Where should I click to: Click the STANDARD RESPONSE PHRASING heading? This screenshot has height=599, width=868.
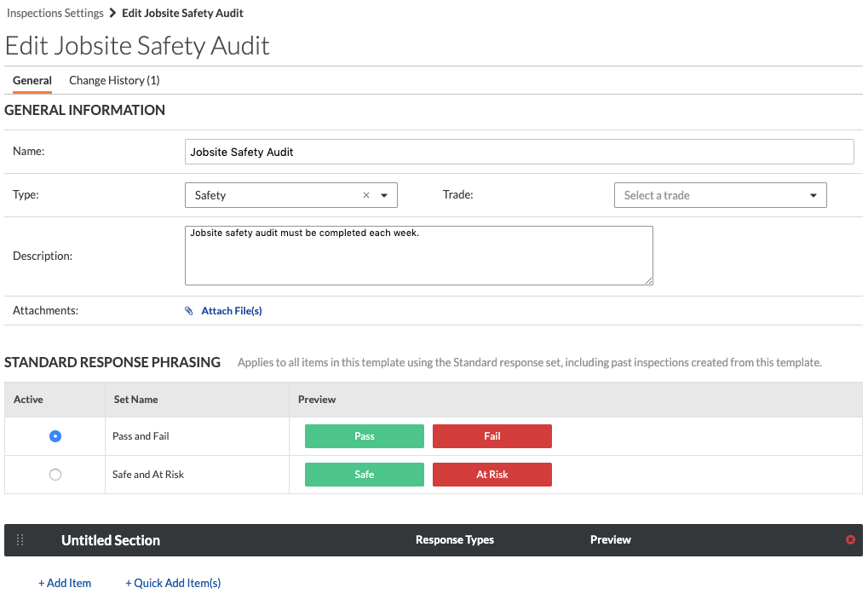(112, 362)
